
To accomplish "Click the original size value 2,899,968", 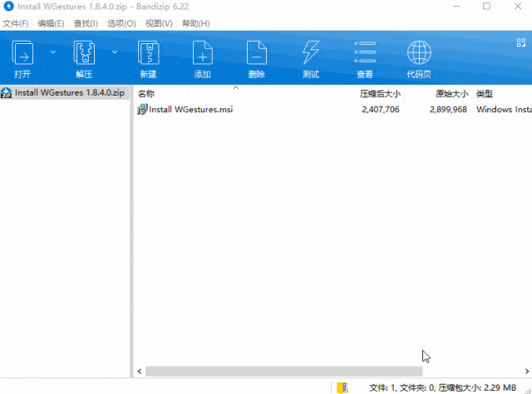I will (x=448, y=109).
